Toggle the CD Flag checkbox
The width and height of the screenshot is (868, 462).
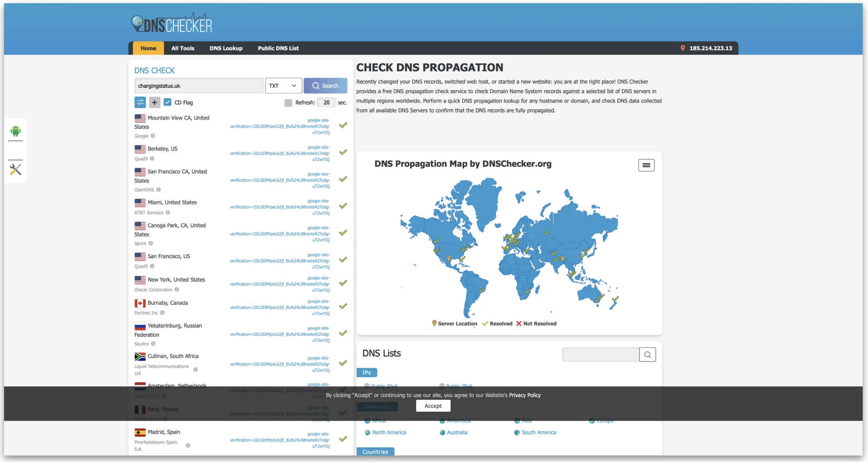[x=167, y=102]
